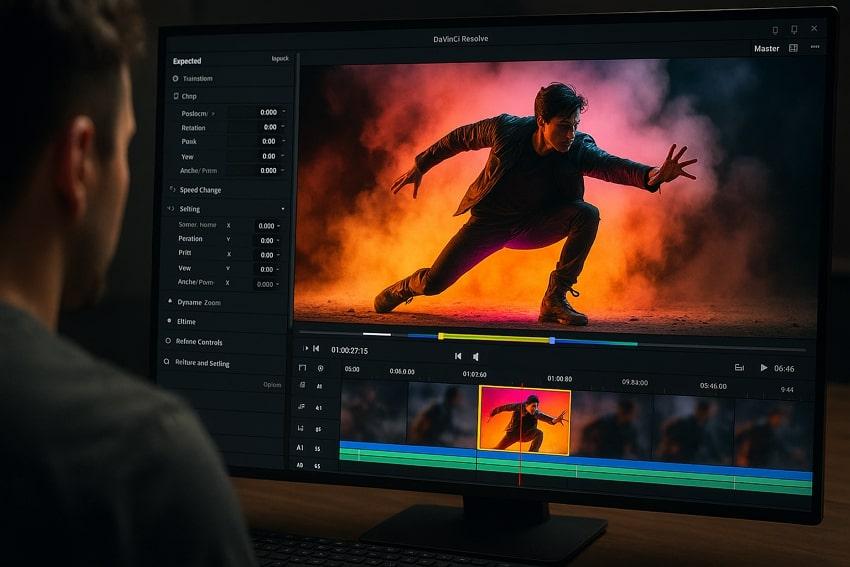Click the track icon on the 85 row
The width and height of the screenshot is (850, 567).
(300, 428)
